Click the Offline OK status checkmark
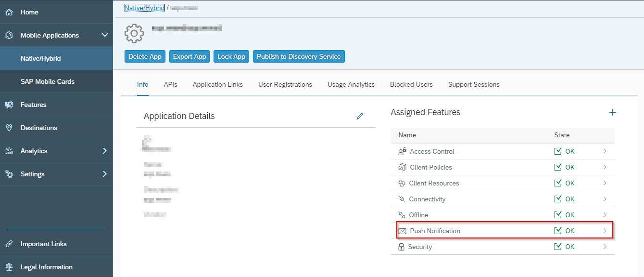Screen dimensions: 644x277 (x=558, y=215)
